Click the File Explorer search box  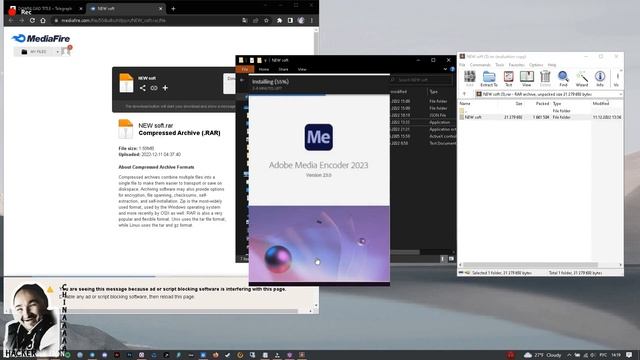pyautogui.click(x=421, y=80)
